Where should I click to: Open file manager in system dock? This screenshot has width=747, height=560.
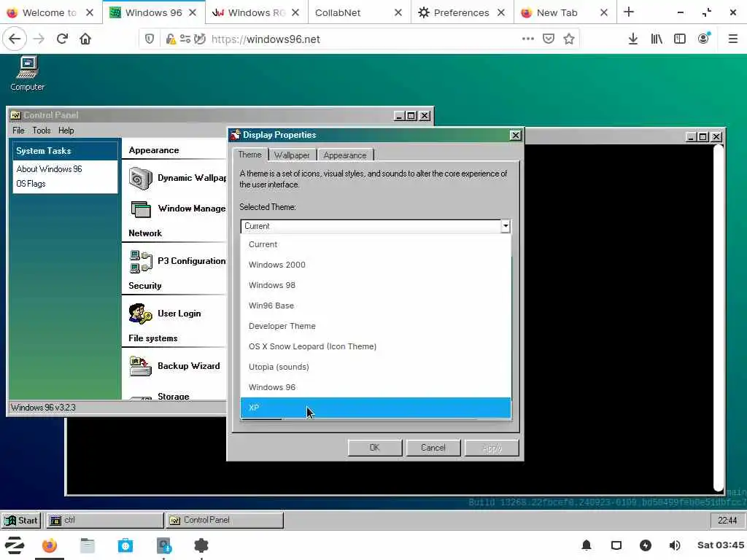point(88,545)
